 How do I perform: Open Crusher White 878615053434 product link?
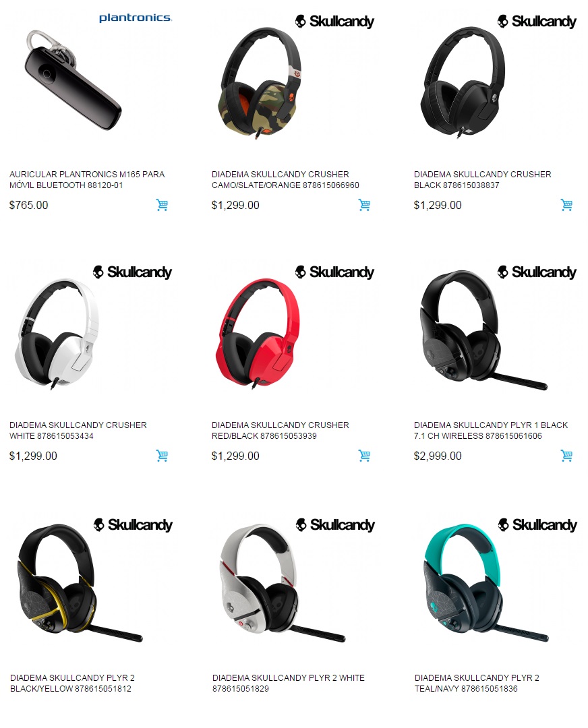click(x=78, y=430)
